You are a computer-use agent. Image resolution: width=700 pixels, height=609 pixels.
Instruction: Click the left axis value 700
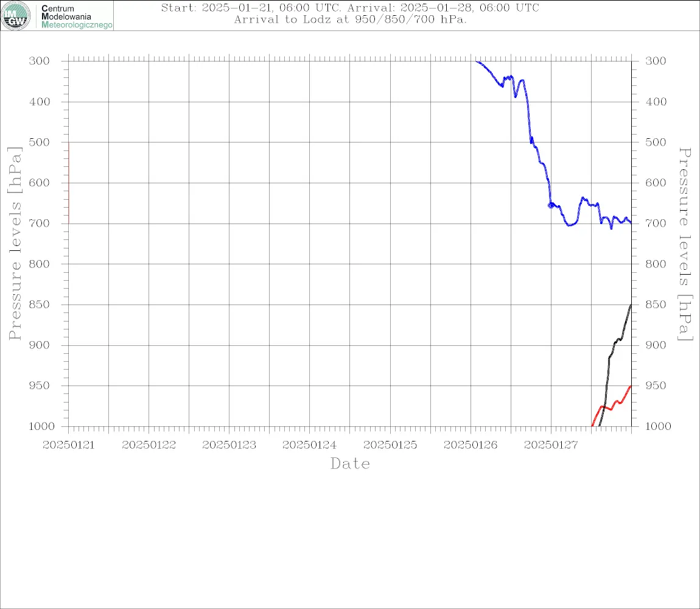[40, 223]
